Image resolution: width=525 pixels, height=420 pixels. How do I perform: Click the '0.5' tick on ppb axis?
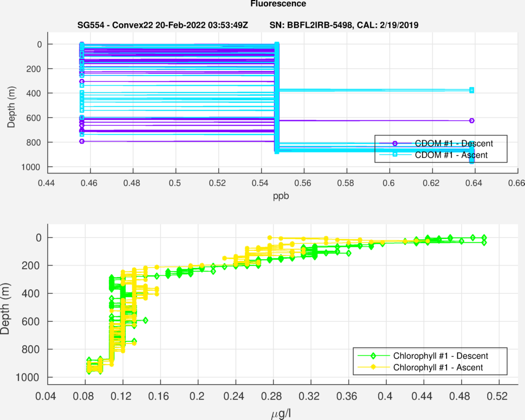coord(174,183)
